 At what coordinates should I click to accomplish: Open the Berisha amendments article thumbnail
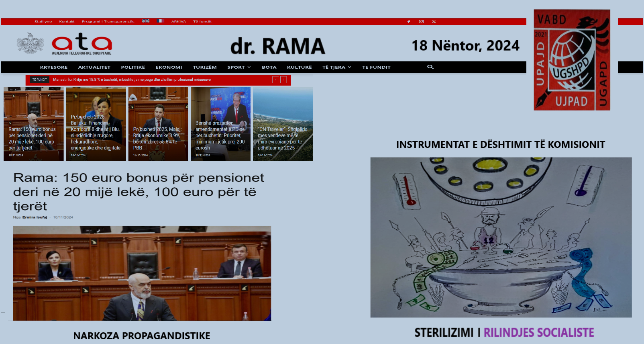point(220,124)
